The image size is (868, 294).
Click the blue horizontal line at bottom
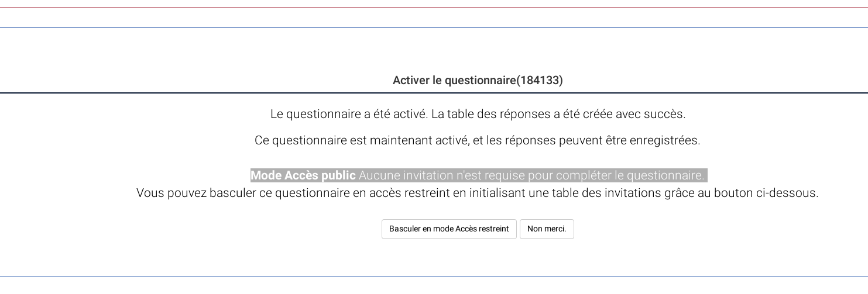[x=434, y=276]
